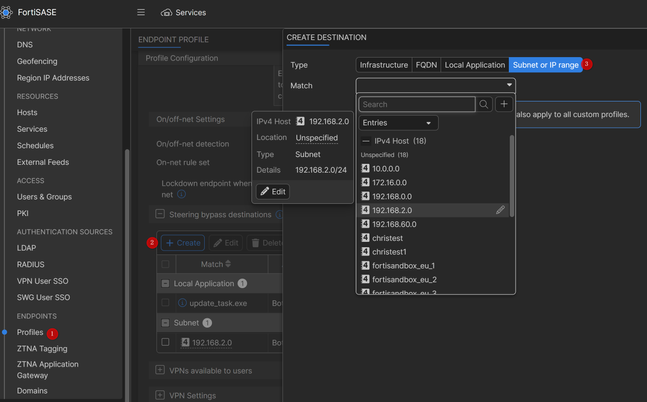Expand the VPNs available to users section
Screen dimensions: 647x402
pos(160,370)
